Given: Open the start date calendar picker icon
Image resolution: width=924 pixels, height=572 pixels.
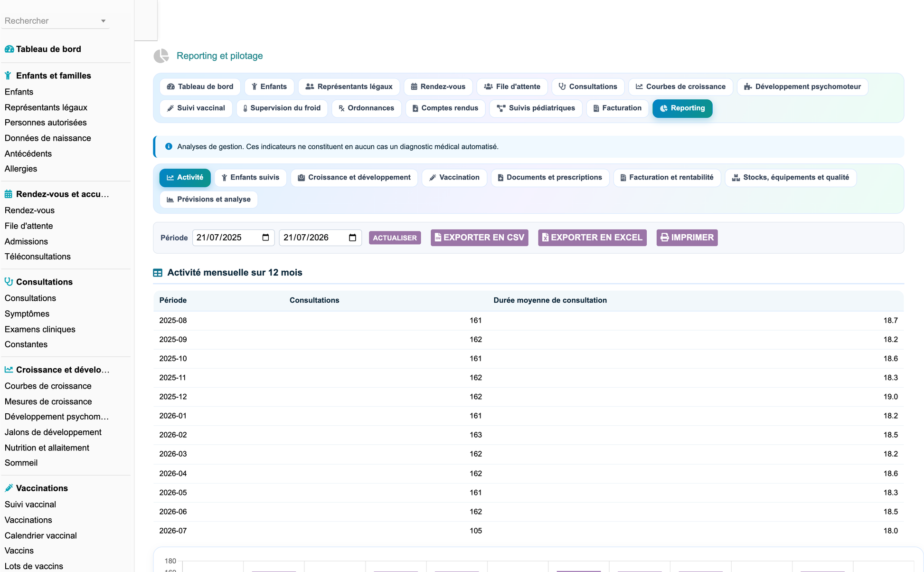Looking at the screenshot, I should coord(265,238).
